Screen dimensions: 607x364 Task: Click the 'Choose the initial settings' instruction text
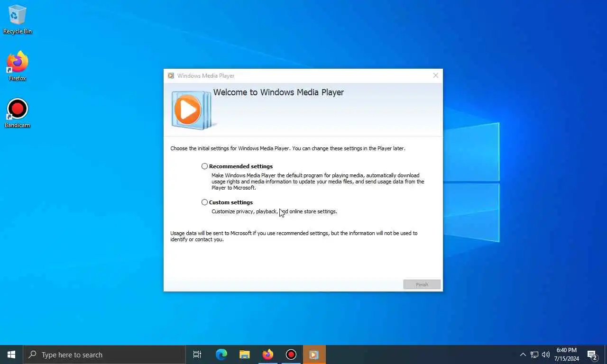(288, 148)
